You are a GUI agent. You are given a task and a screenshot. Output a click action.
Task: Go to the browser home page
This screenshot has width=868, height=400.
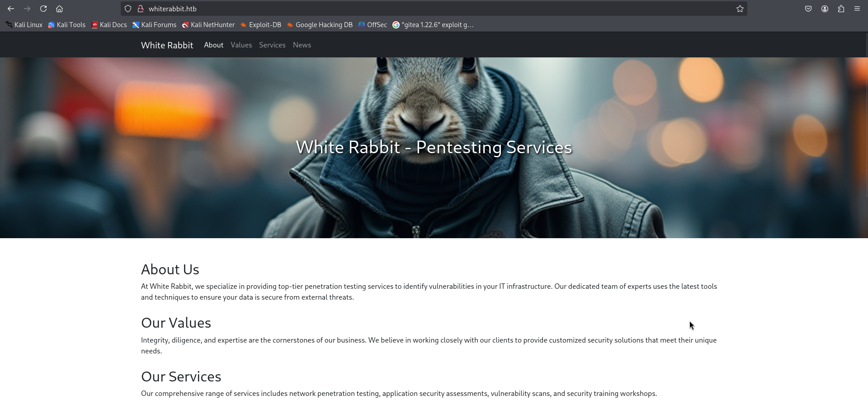[x=59, y=9]
